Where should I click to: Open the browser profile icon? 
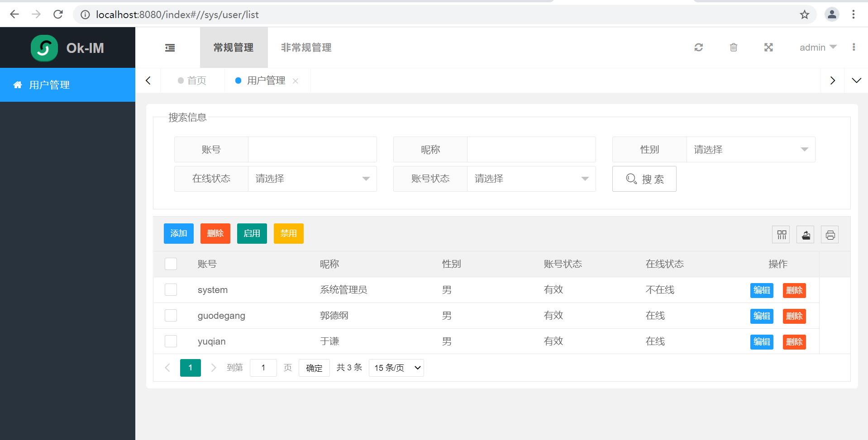[832, 14]
